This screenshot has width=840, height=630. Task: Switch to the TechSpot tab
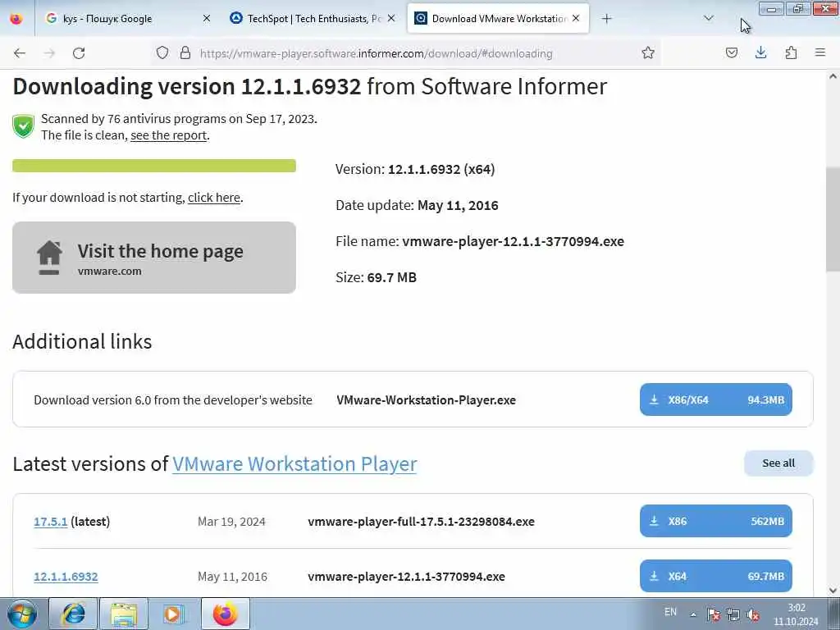coord(313,19)
